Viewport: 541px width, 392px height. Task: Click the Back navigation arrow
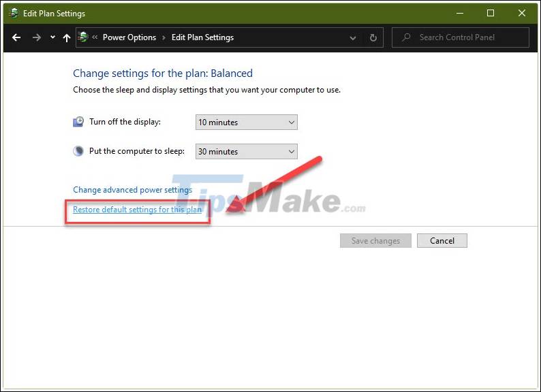point(16,38)
